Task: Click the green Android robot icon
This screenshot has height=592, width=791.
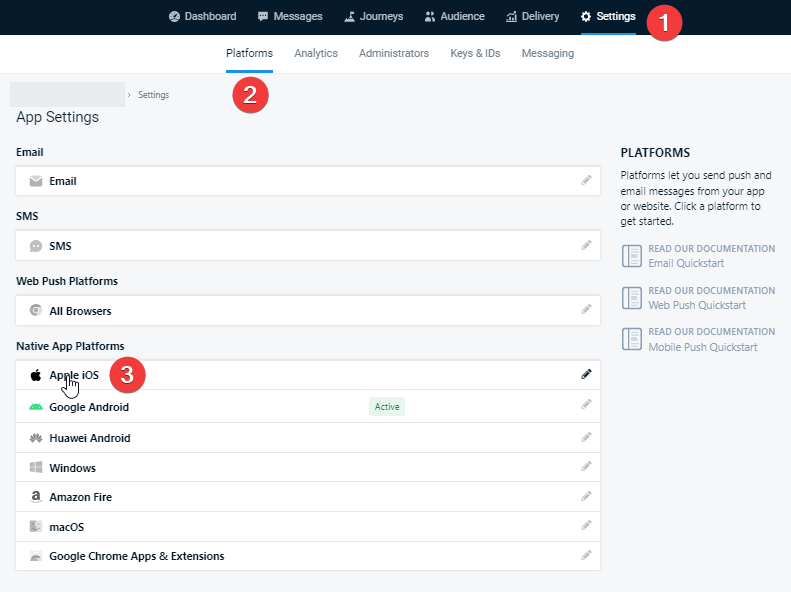Action: coord(36,407)
